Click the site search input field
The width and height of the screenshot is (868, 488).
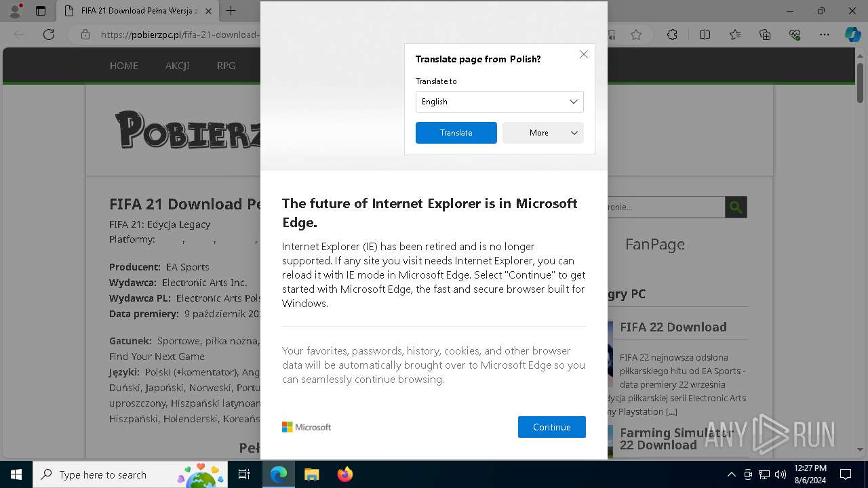(666, 207)
